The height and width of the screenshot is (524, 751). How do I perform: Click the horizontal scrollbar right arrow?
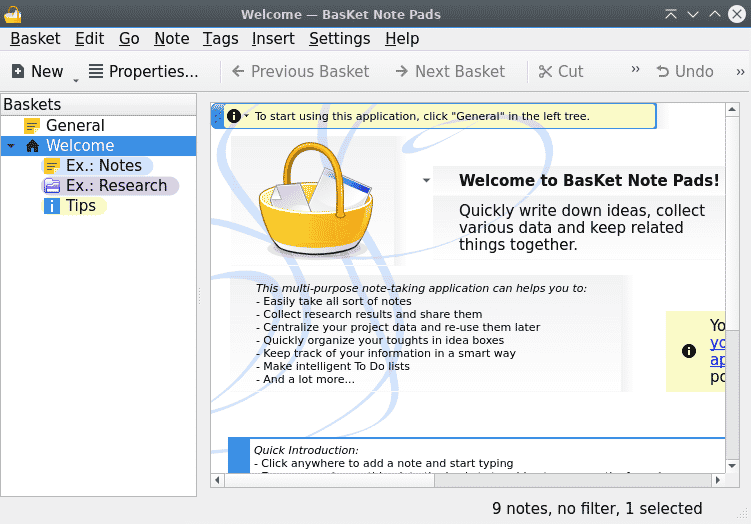(x=717, y=480)
